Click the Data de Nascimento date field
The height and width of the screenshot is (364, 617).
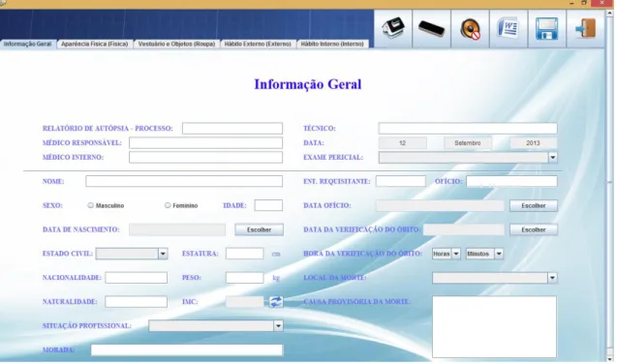177,229
